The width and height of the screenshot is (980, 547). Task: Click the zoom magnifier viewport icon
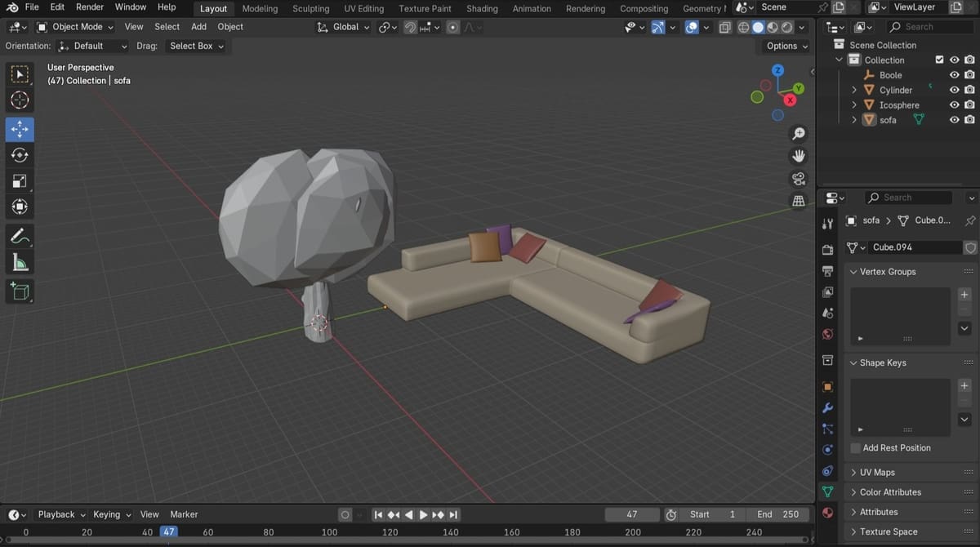tap(799, 134)
